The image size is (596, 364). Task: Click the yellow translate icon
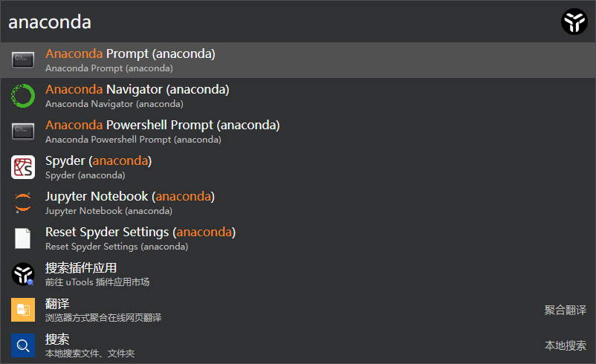tap(23, 310)
